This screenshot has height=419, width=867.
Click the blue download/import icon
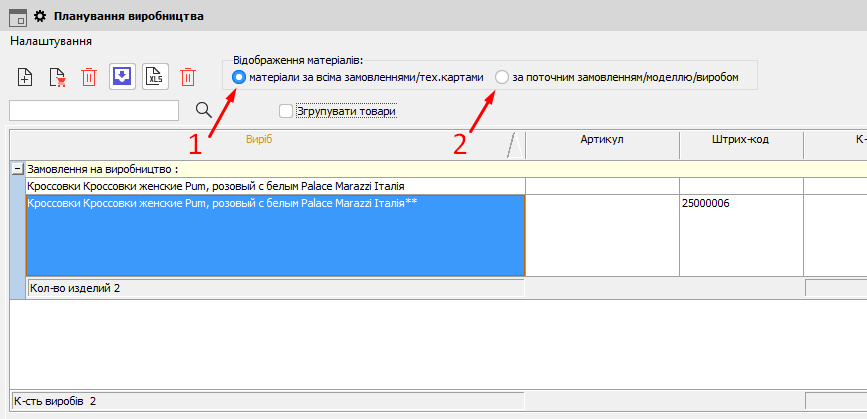pyautogui.click(x=122, y=77)
